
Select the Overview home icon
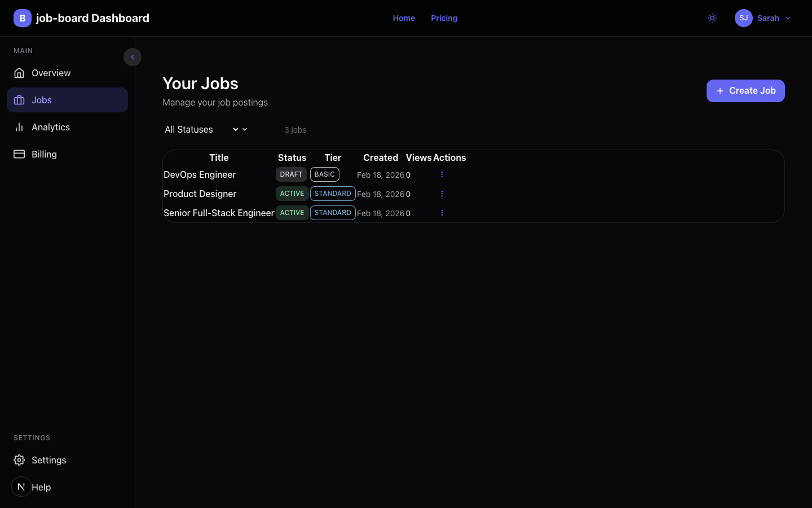click(19, 73)
